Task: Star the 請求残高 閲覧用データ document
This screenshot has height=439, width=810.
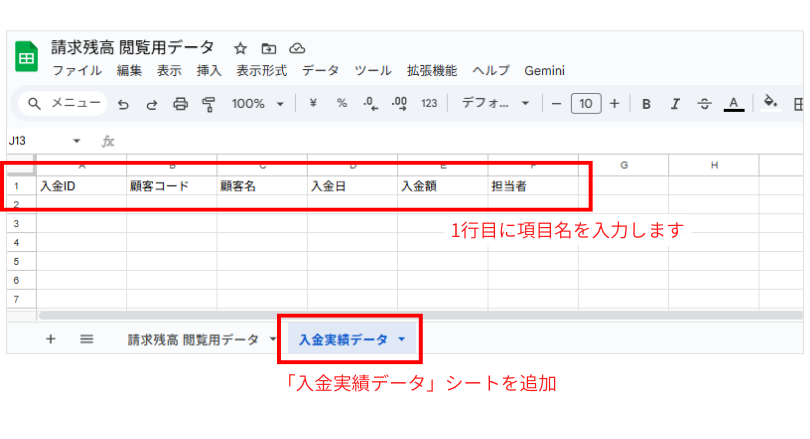Action: pos(240,49)
